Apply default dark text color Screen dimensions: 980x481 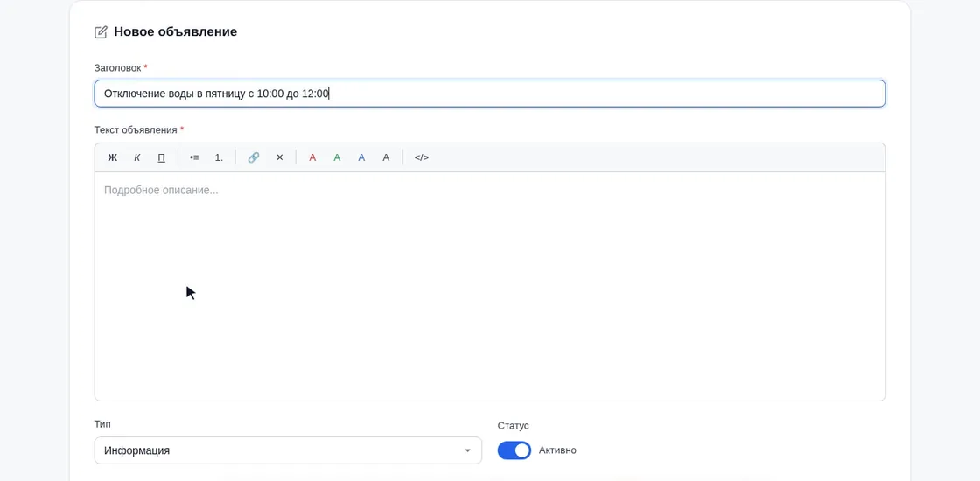coord(386,157)
